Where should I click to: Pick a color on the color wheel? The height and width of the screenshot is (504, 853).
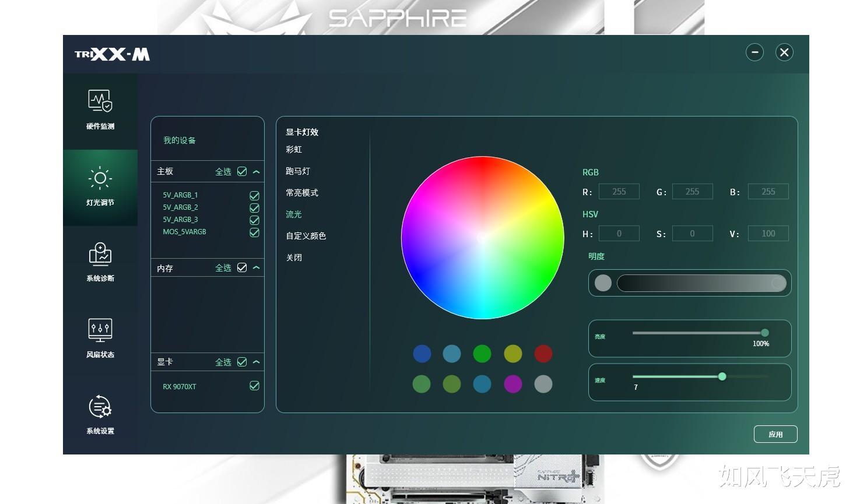(x=483, y=238)
